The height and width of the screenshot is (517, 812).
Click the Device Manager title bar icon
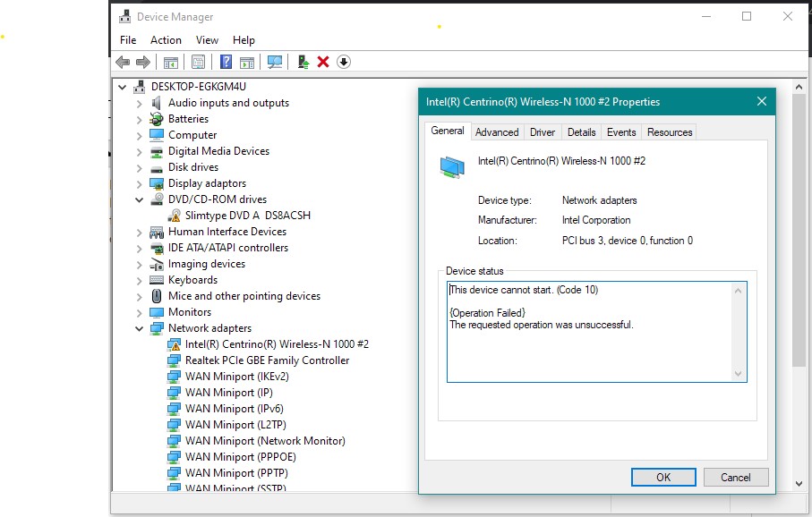point(124,17)
